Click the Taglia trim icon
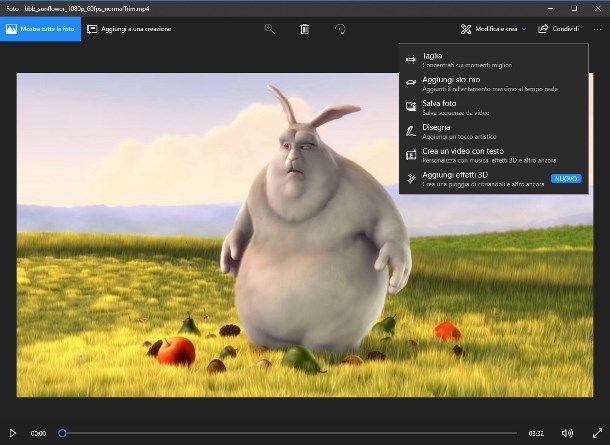Image resolution: width=610 pixels, height=445 pixels. [x=411, y=60]
